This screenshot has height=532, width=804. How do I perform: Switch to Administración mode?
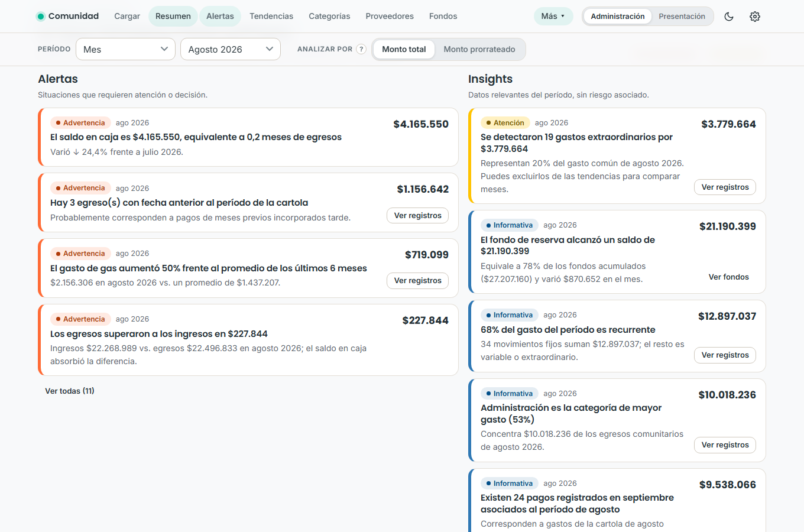coord(618,17)
